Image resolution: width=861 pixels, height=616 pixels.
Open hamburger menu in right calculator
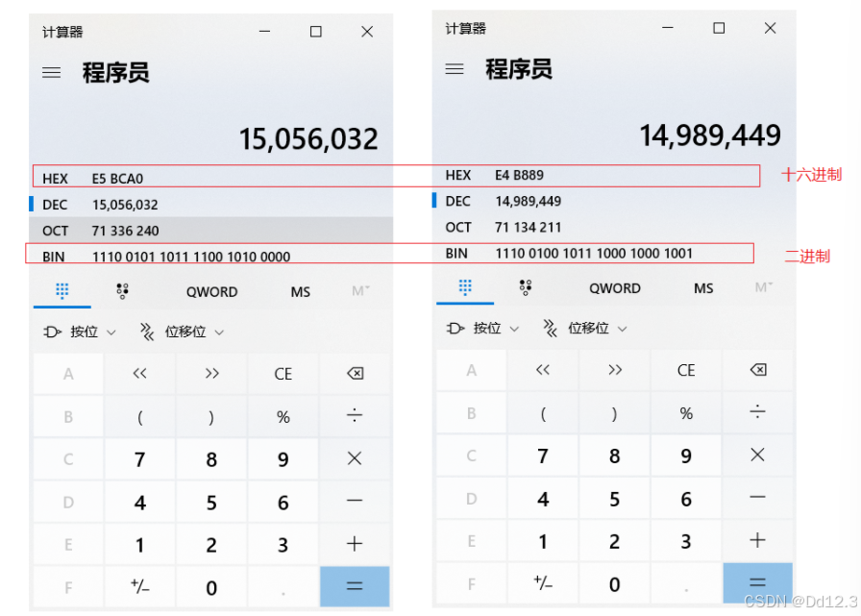455,69
